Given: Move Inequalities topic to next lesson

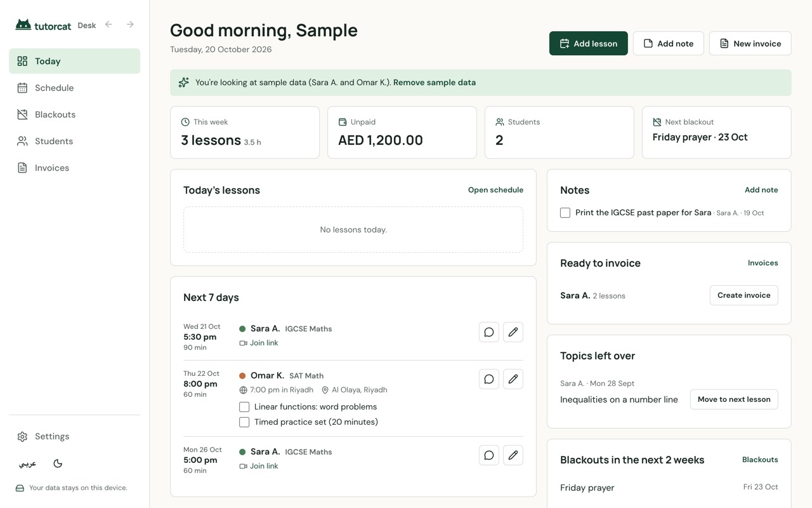Looking at the screenshot, I should [x=734, y=399].
